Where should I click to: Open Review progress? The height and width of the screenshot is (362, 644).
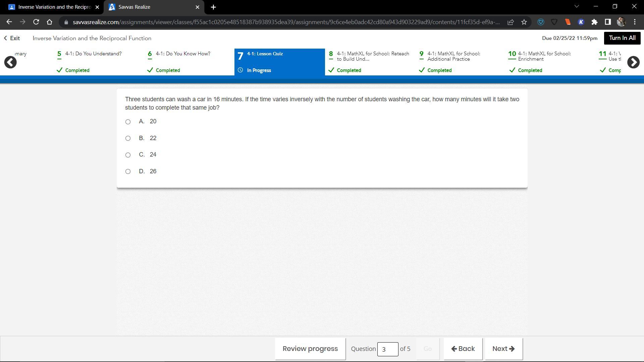click(310, 349)
